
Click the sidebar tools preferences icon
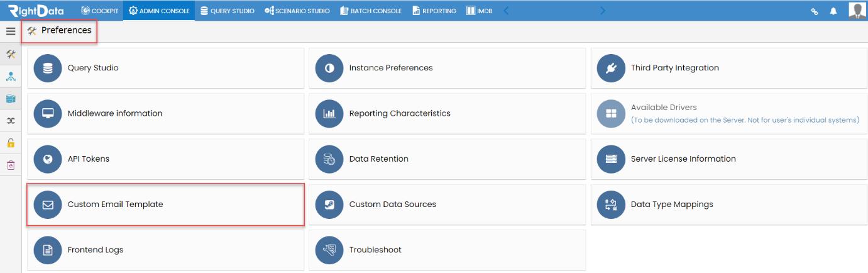(11, 55)
